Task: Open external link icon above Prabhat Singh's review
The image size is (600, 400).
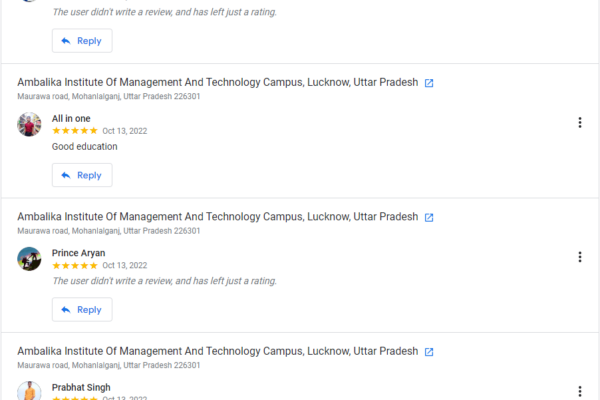Action: (x=429, y=352)
